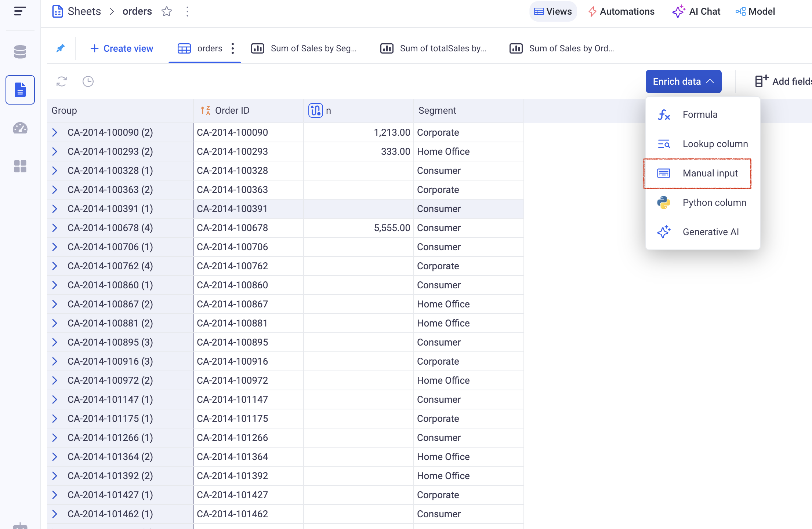Click the refresh data icon
This screenshot has height=529, width=812.
click(x=62, y=81)
